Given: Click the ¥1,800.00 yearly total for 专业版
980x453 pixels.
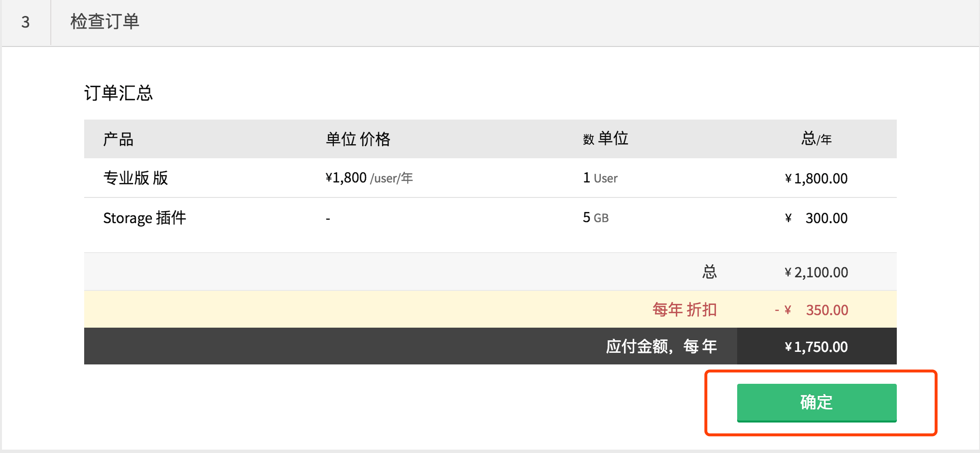Looking at the screenshot, I should tap(816, 179).
